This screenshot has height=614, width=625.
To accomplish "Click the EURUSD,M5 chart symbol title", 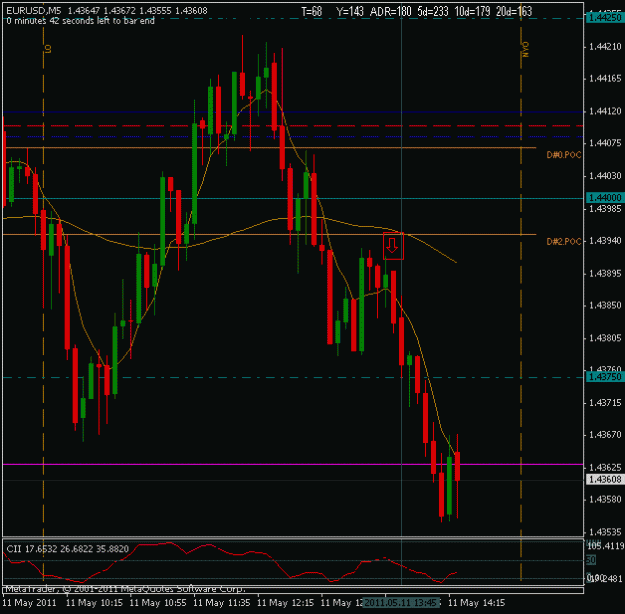I will (33, 11).
